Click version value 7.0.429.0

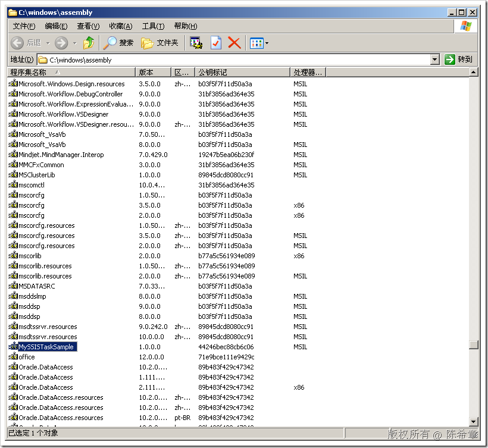coord(153,155)
